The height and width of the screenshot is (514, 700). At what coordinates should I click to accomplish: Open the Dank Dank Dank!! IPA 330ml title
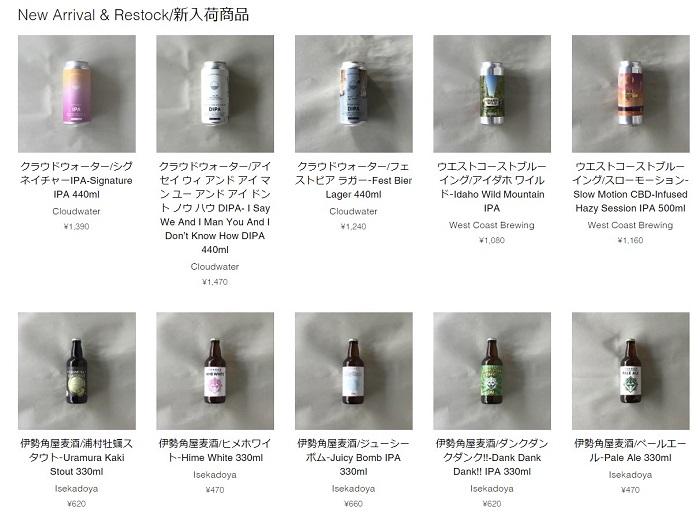point(492,458)
